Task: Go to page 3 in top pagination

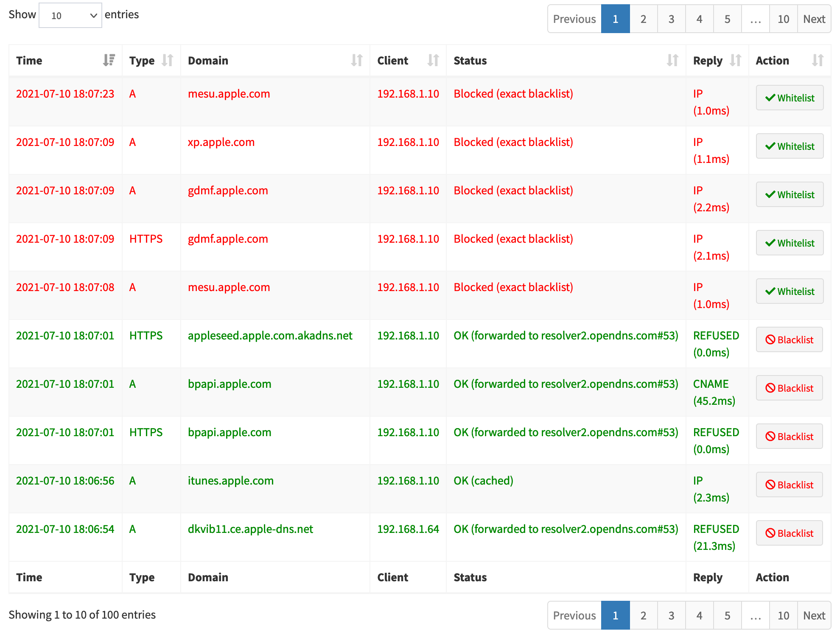Action: (672, 19)
